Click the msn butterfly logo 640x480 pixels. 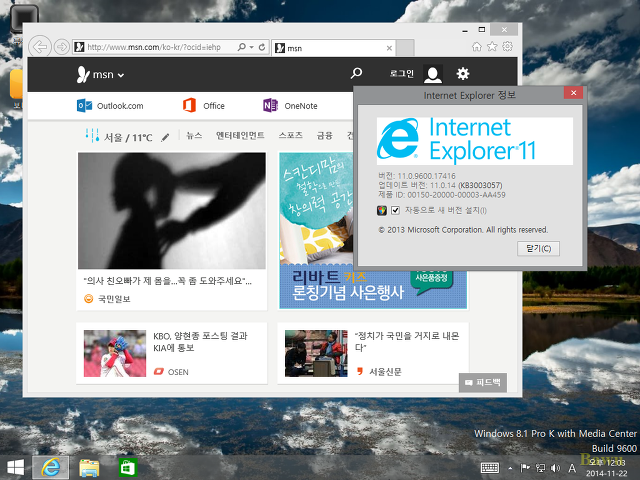pos(83,74)
